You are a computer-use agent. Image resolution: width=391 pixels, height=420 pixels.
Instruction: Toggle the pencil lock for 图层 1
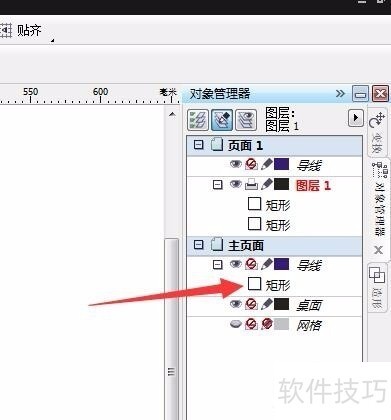pyautogui.click(x=266, y=184)
